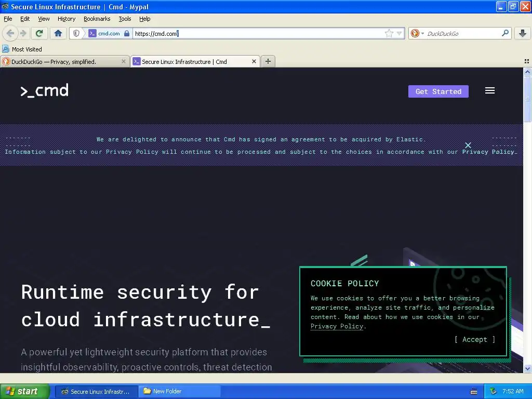The width and height of the screenshot is (532, 399).
Task: Open the Windows Start menu
Action: pos(25,391)
